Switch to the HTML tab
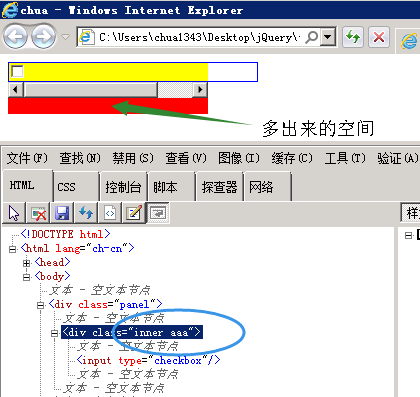Viewport: 420px width, 397px height. coord(27,186)
